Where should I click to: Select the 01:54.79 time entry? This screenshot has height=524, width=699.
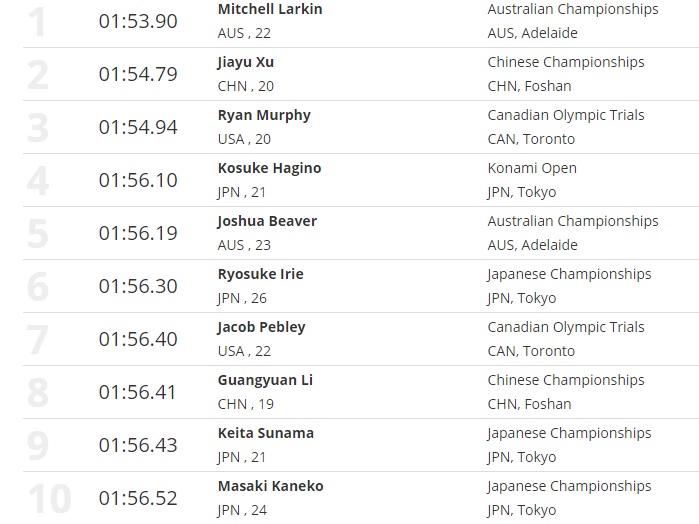coord(138,74)
